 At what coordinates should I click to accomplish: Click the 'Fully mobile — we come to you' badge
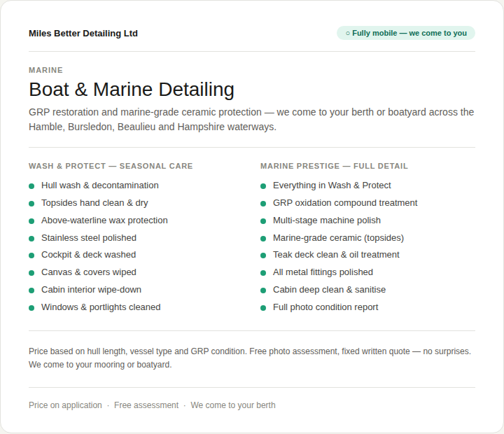(x=405, y=33)
